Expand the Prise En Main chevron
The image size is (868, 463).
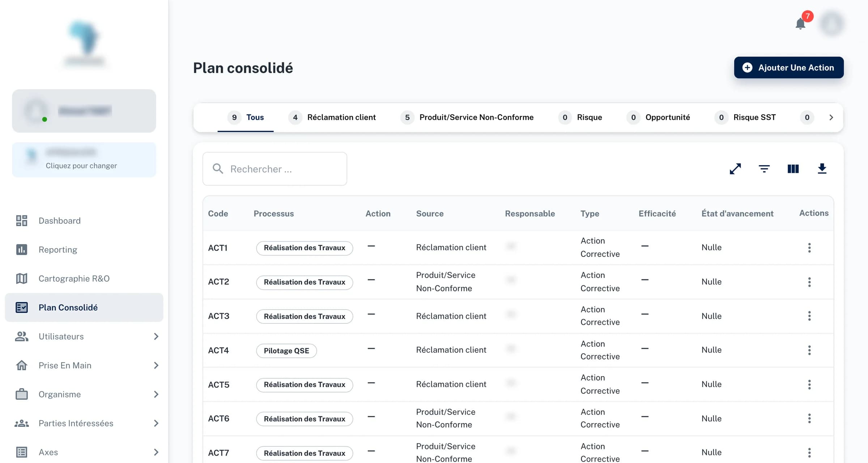click(x=156, y=365)
